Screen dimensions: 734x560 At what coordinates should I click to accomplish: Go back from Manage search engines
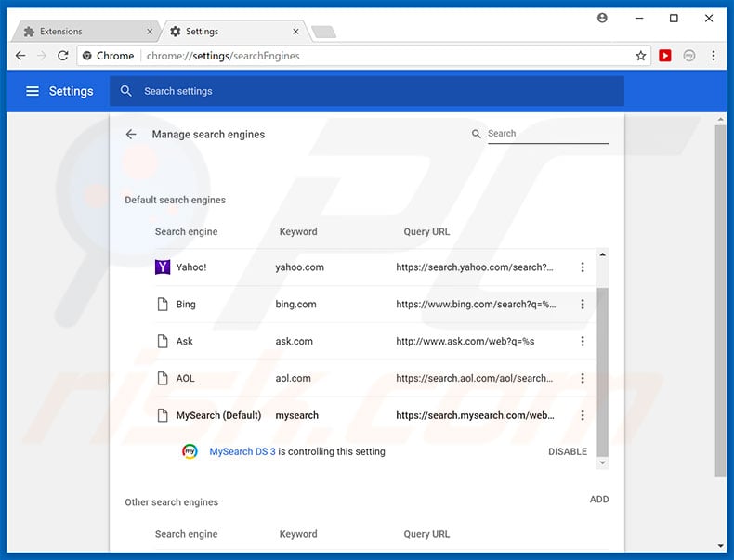click(131, 135)
